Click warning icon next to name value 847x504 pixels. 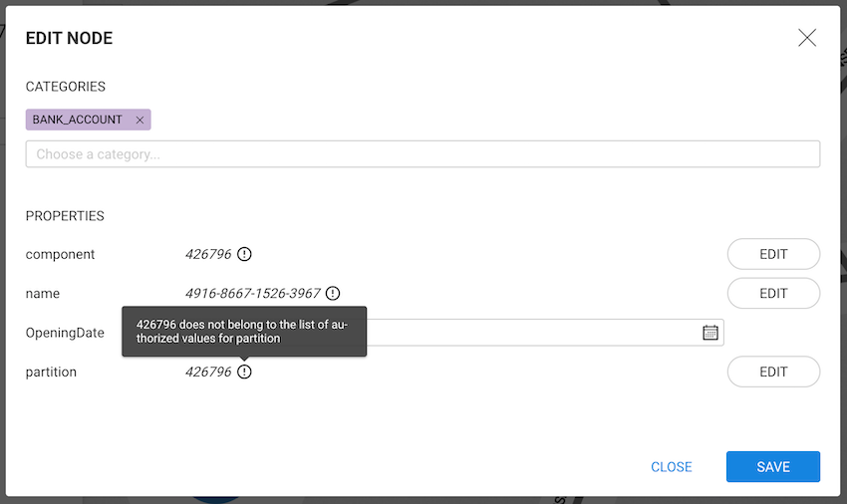pos(333,293)
